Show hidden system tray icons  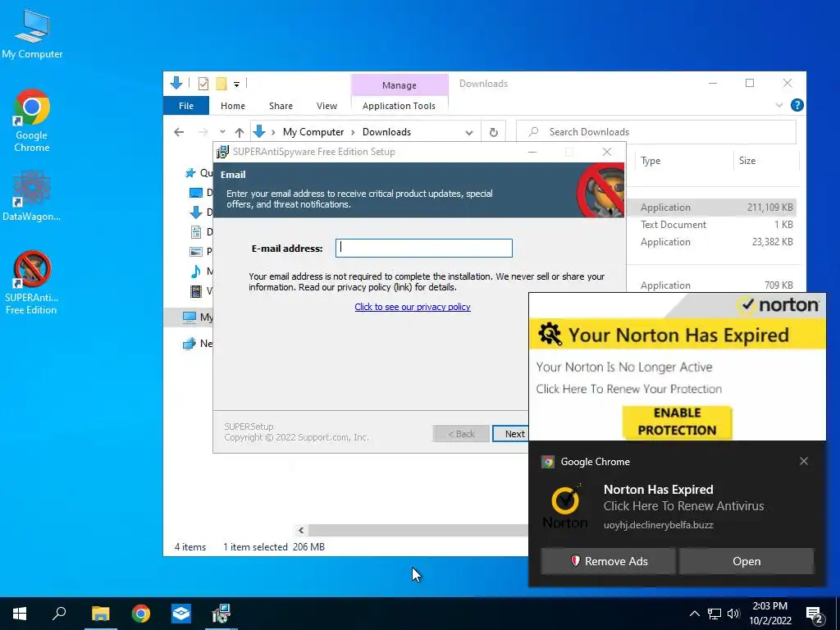pos(694,614)
